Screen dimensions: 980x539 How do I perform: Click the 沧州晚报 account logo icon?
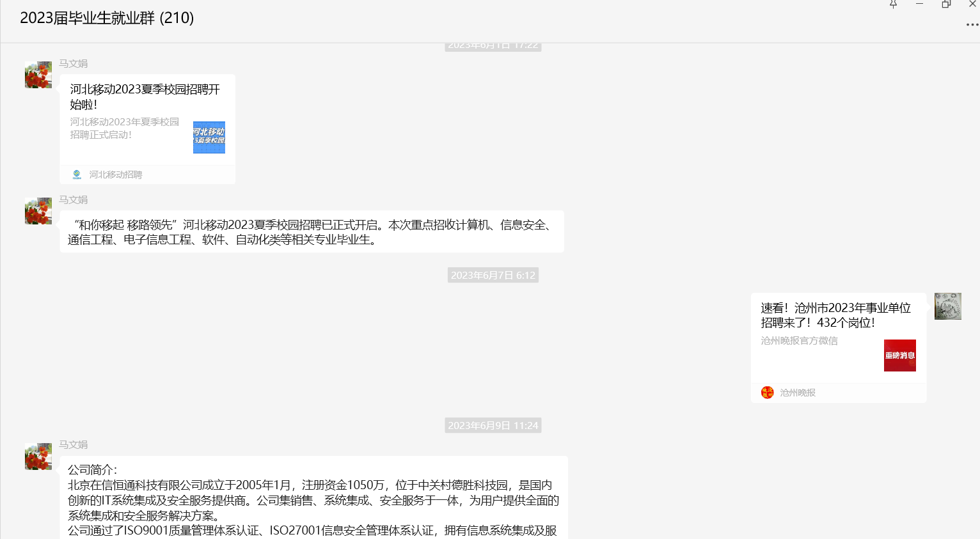pos(768,393)
